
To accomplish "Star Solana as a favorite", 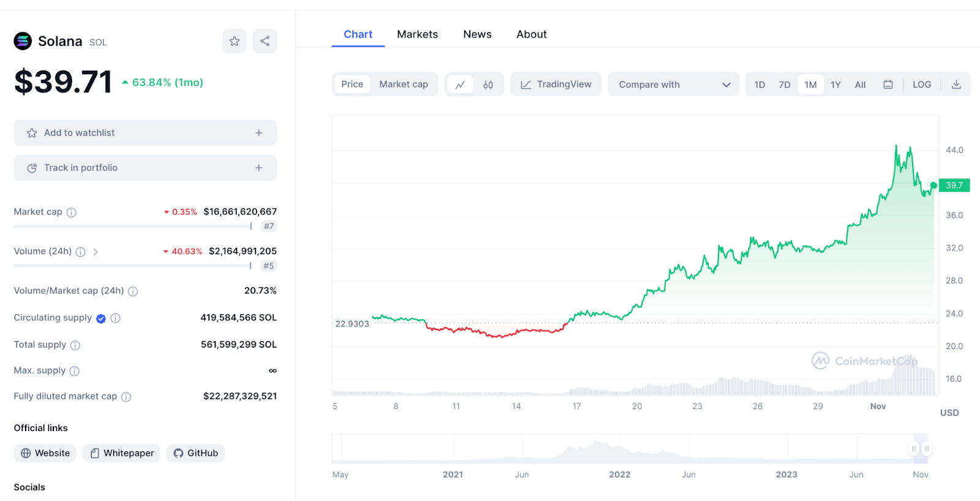I will coord(235,41).
